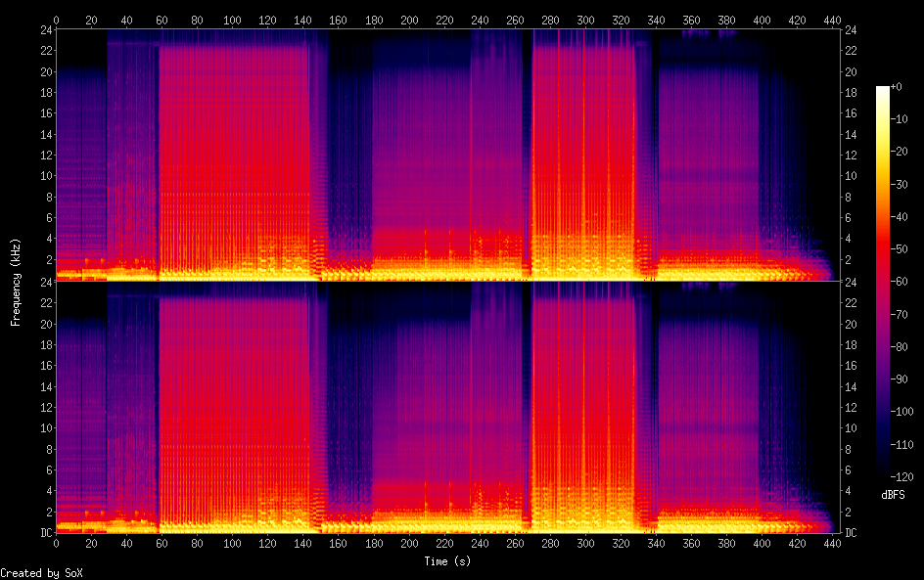
Task: Click the "DC" label at the lower channel's left axis
Action: [x=44, y=533]
